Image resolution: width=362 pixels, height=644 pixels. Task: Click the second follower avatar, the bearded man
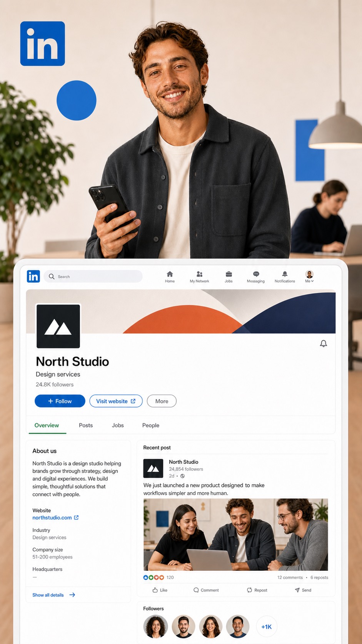[184, 627]
